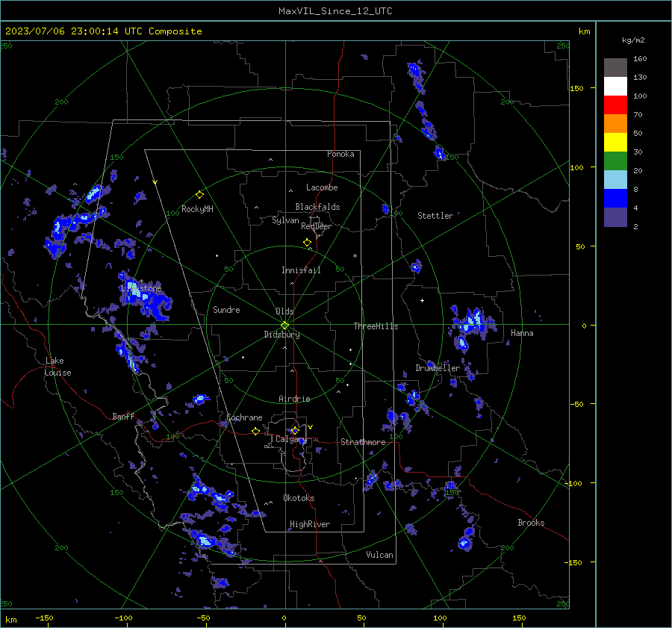Viewport: 672px width, 628px height.
Task: Pick the gray 130–160 legend swatch
Action: pos(615,68)
